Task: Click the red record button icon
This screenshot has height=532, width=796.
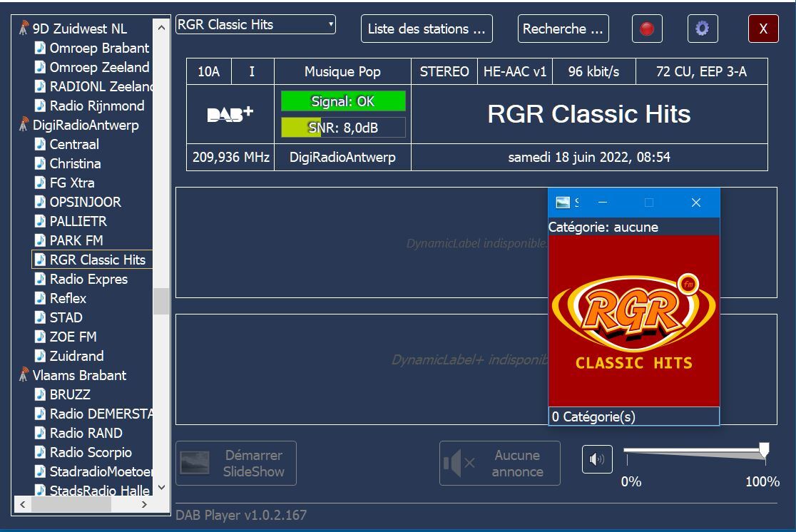Action: pyautogui.click(x=647, y=29)
